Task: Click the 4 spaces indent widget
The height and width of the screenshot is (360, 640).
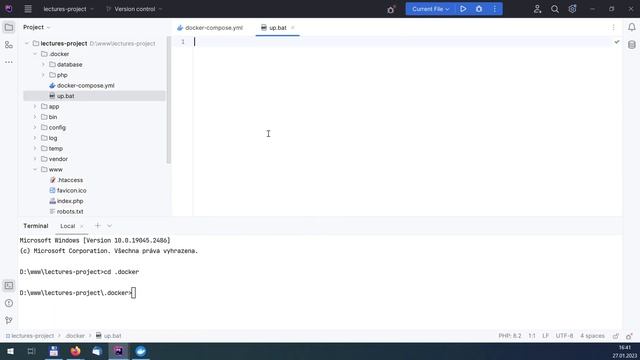Action: click(x=592, y=336)
